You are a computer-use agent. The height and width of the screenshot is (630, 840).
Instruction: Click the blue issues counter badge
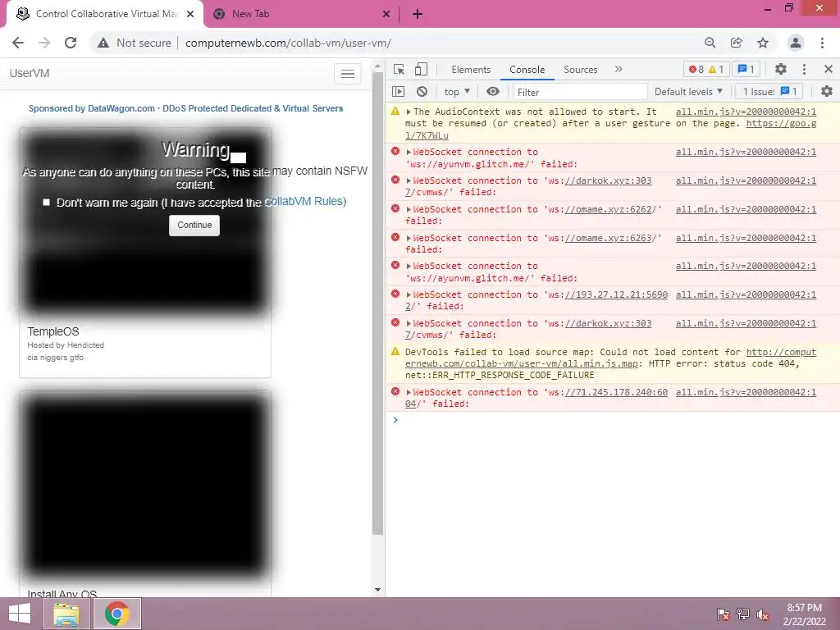[x=746, y=70]
